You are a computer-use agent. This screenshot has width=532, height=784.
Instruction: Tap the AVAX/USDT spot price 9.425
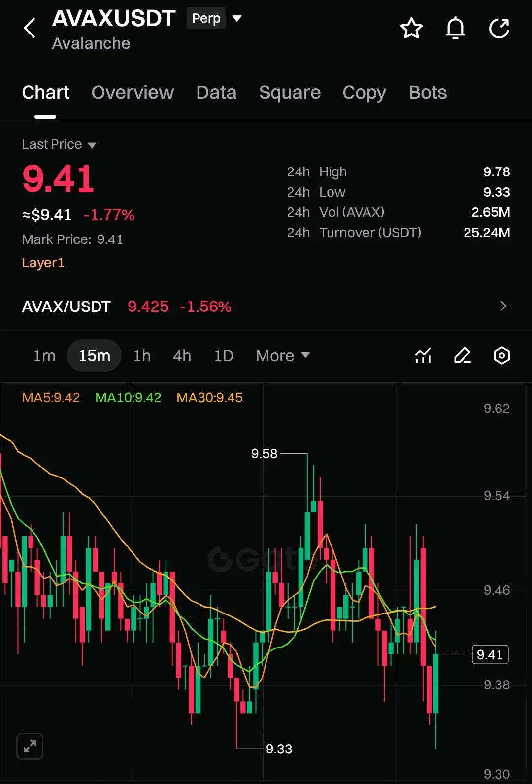point(148,307)
